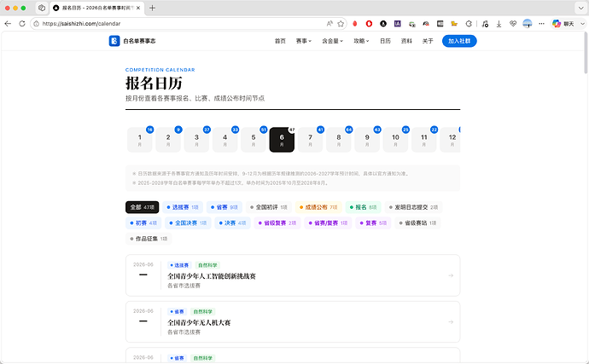Viewport: 589px width, 364px height.
Task: Open Copilot 聊天 button
Action: pos(563,24)
